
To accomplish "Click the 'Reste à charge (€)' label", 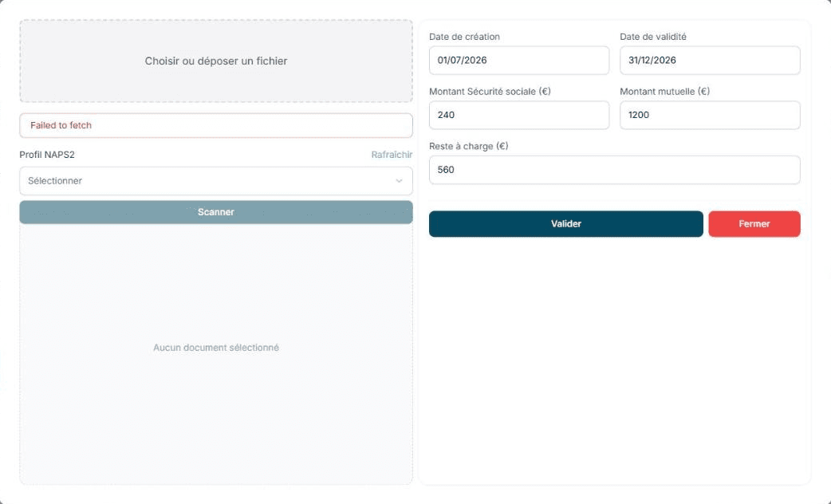I will pyautogui.click(x=468, y=146).
